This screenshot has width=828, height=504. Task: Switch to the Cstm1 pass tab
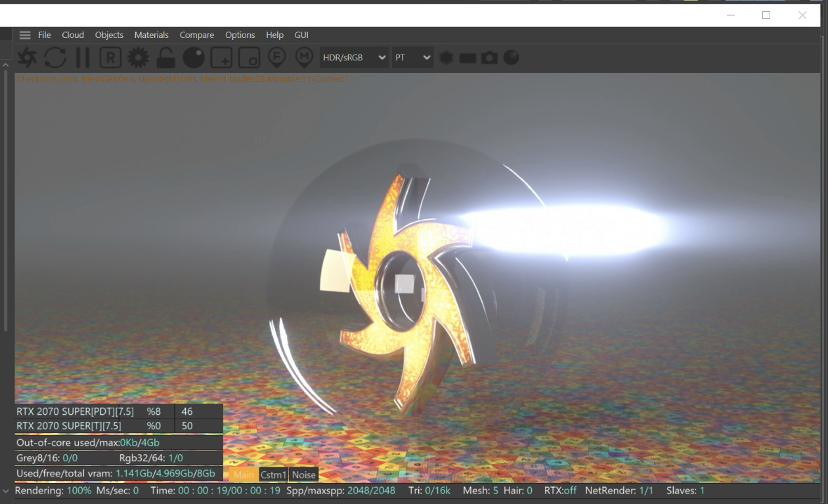click(x=273, y=474)
